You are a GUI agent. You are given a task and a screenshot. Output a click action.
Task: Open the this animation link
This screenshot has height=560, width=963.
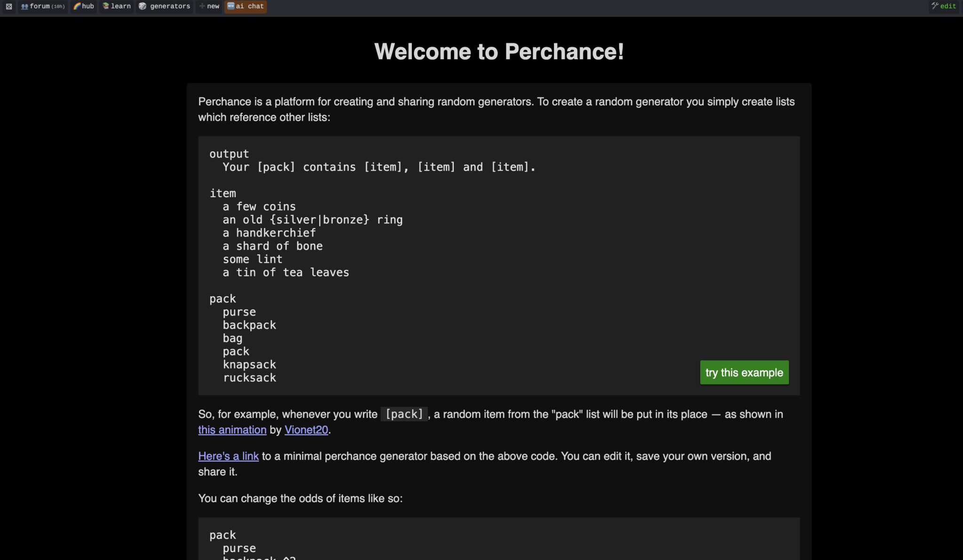click(232, 430)
